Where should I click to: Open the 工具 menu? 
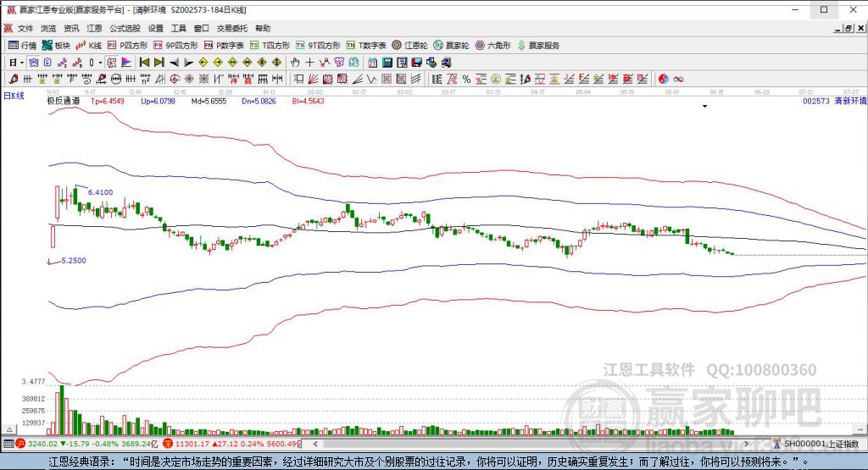pyautogui.click(x=178, y=28)
